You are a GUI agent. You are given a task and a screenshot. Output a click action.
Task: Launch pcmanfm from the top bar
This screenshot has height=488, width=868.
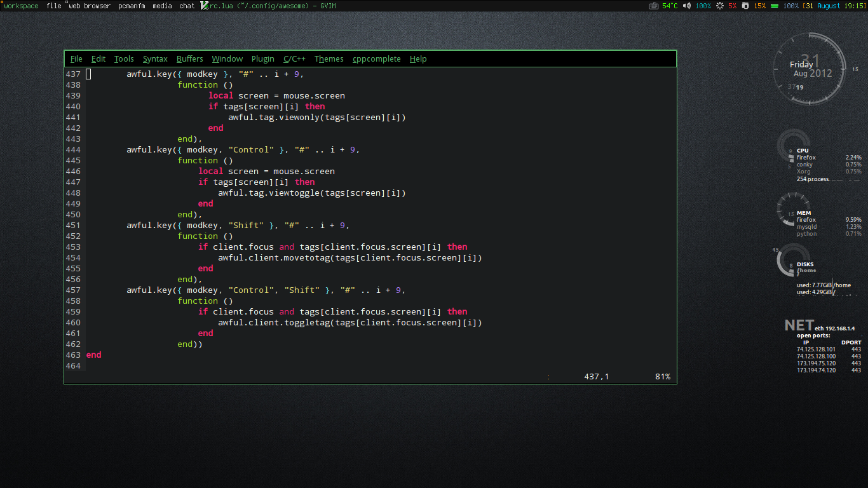click(132, 6)
